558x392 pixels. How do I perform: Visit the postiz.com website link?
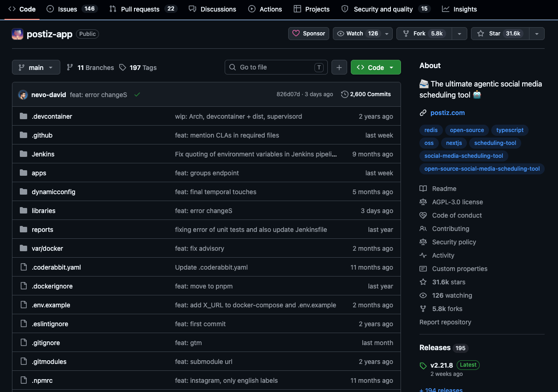(448, 113)
